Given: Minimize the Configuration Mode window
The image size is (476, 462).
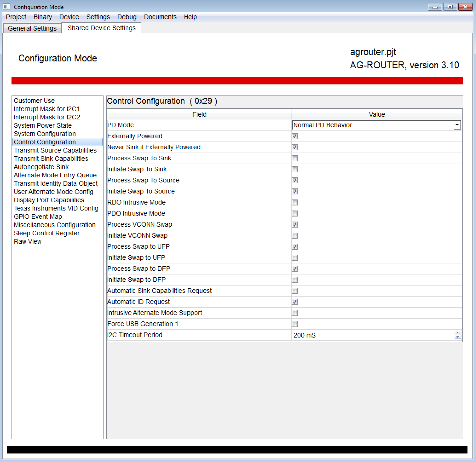Looking at the screenshot, I should pyautogui.click(x=435, y=7).
